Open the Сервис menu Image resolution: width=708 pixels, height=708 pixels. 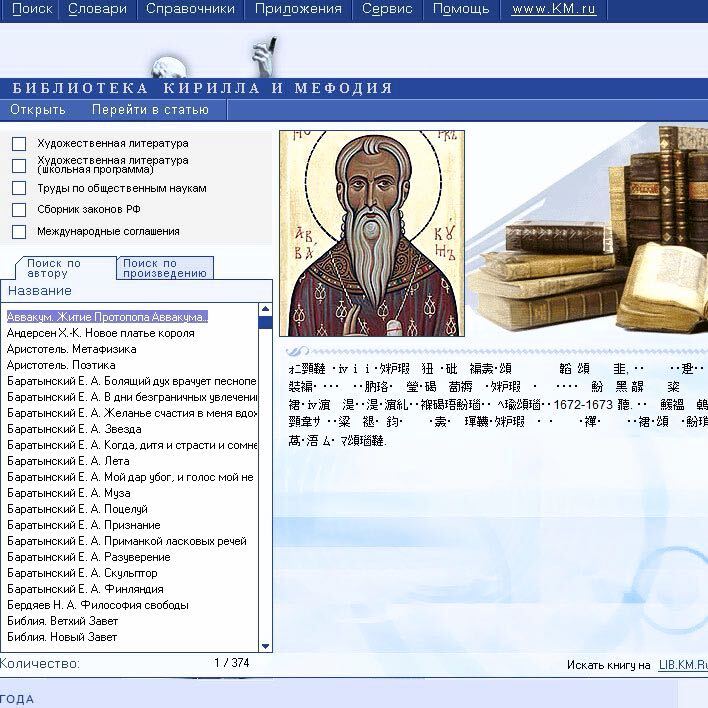[x=387, y=9]
